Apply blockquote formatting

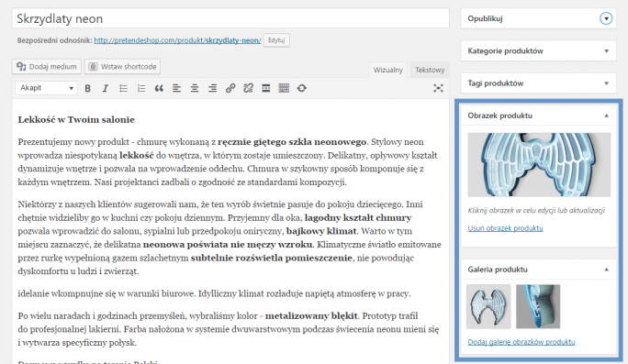(159, 88)
